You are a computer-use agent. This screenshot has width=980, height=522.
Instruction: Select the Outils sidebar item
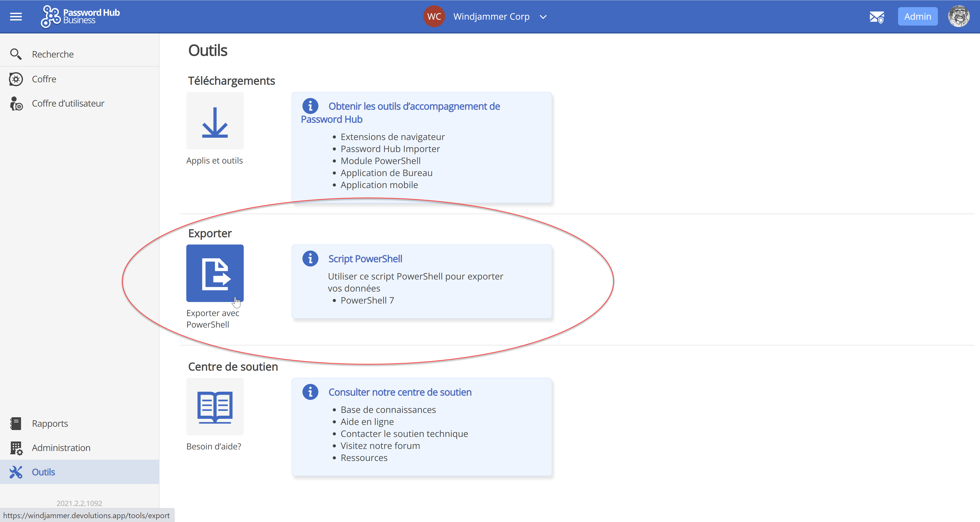point(43,472)
